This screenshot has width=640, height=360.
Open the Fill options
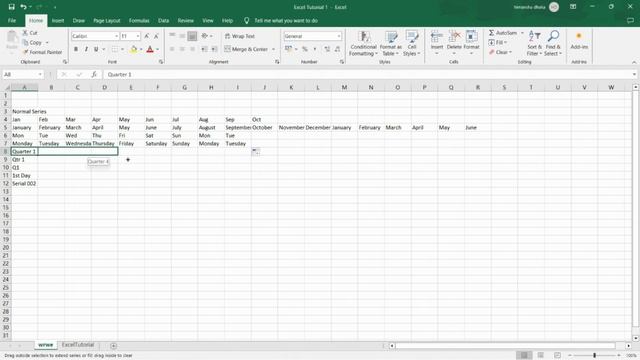(498, 42)
